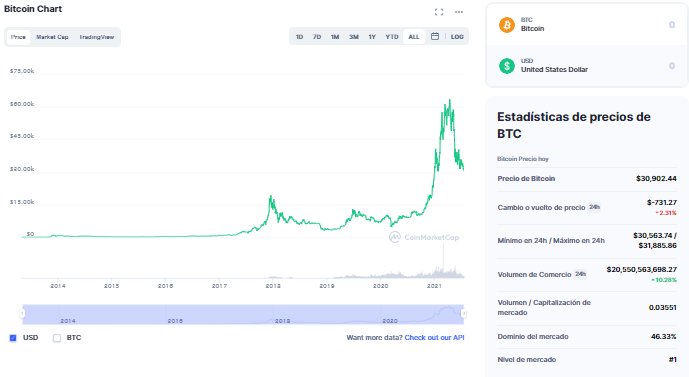Grab the left handle of range slider
The image size is (689, 377).
point(22,313)
